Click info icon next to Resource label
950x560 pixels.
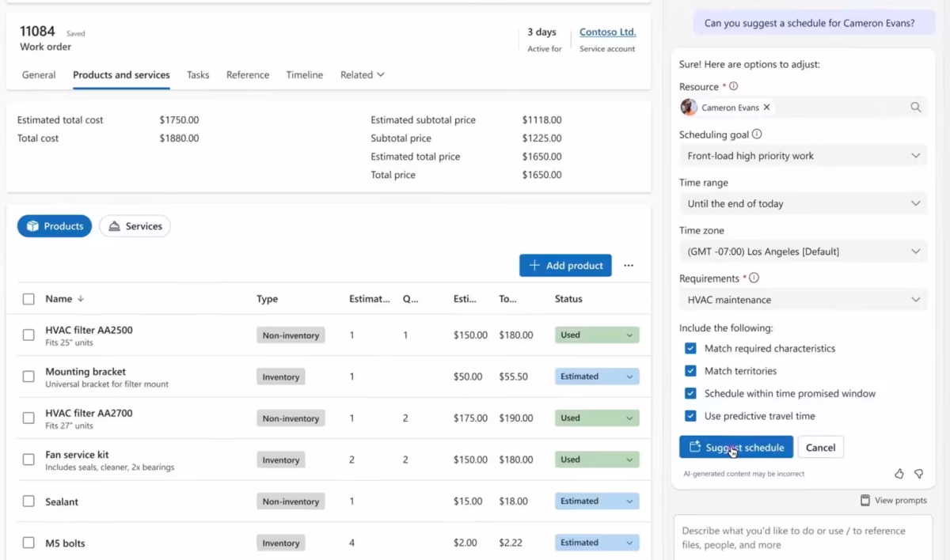733,86
